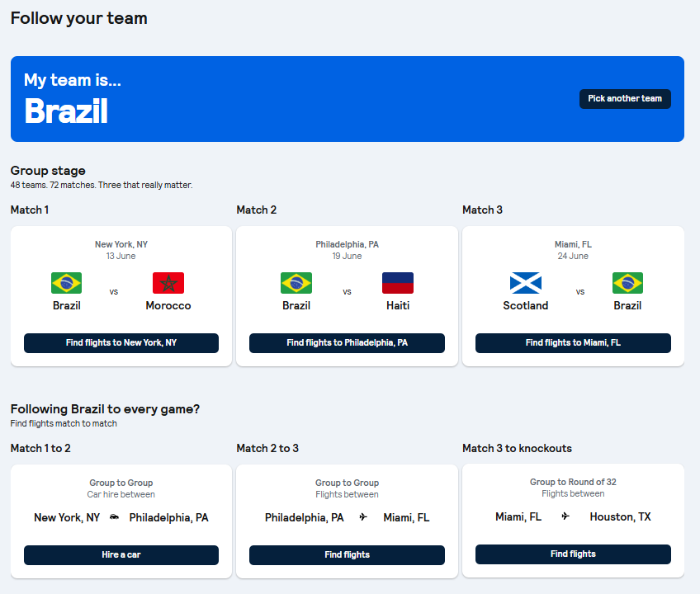Click Find flights to Philadelphia, PA
Screen dimensions: 700x594
(x=347, y=343)
